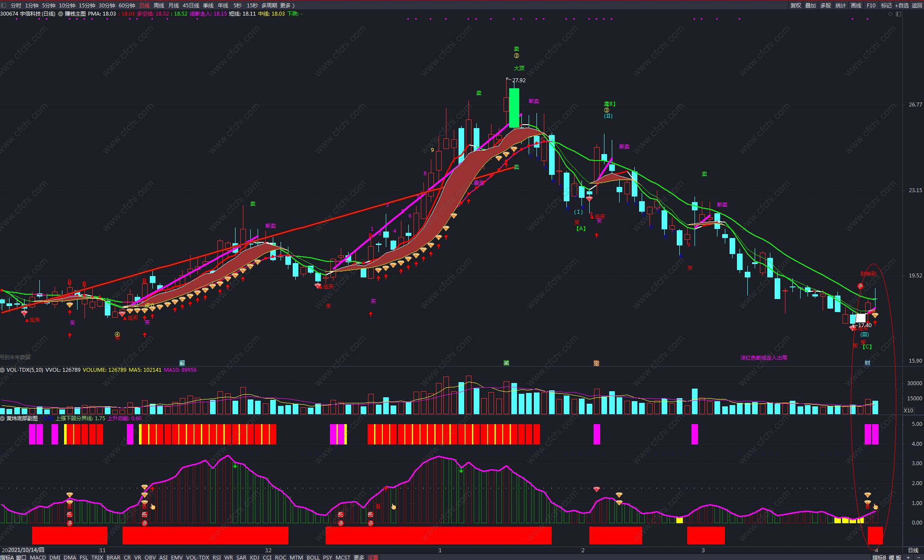Click the 画线 drawing tool button
This screenshot has height=560, width=924.
[x=856, y=5]
